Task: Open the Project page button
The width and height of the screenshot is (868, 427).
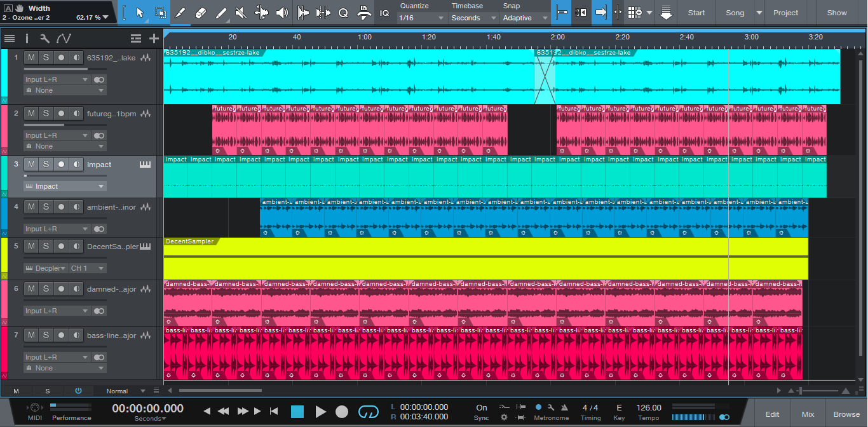Action: tap(785, 13)
